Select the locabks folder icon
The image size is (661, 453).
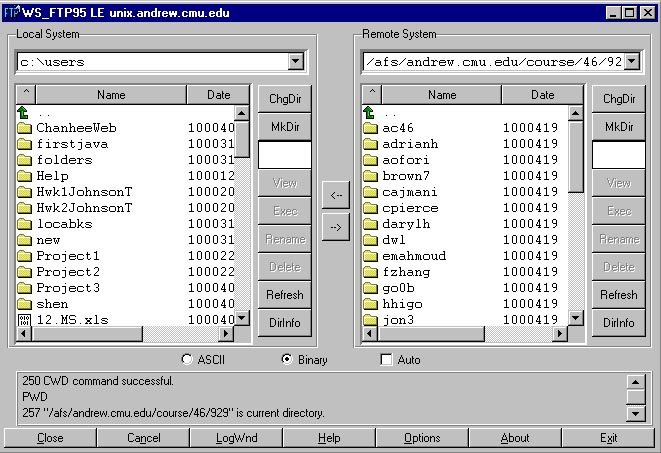(x=24, y=224)
